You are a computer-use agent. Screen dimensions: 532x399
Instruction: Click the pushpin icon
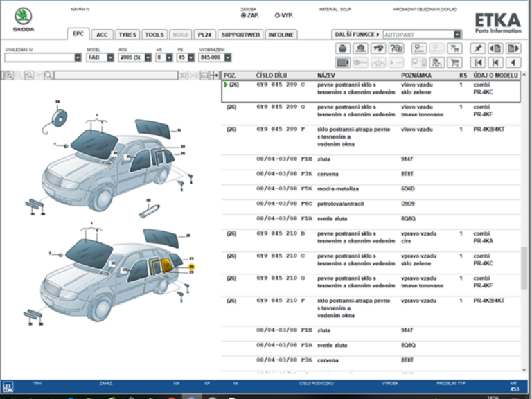pos(477,48)
